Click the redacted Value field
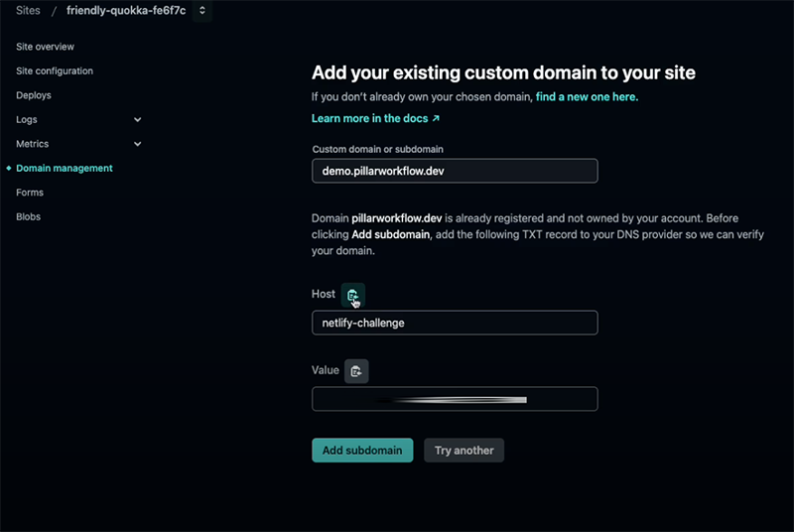This screenshot has height=532, width=794. pos(455,399)
